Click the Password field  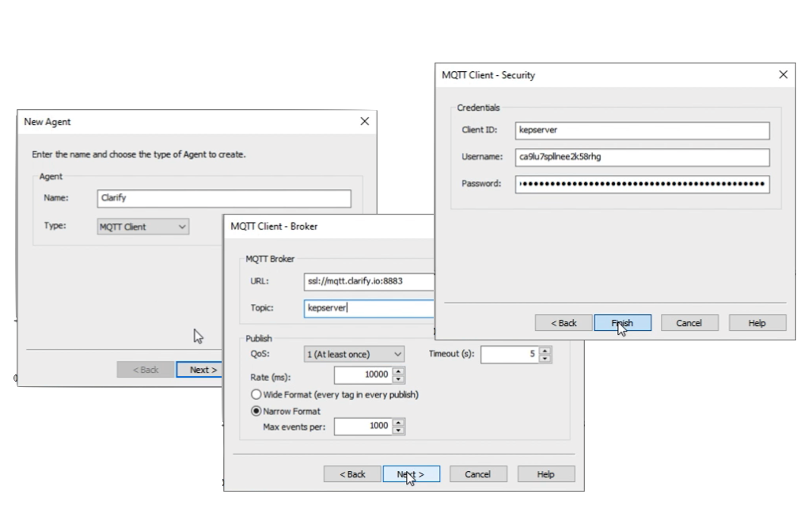(642, 184)
